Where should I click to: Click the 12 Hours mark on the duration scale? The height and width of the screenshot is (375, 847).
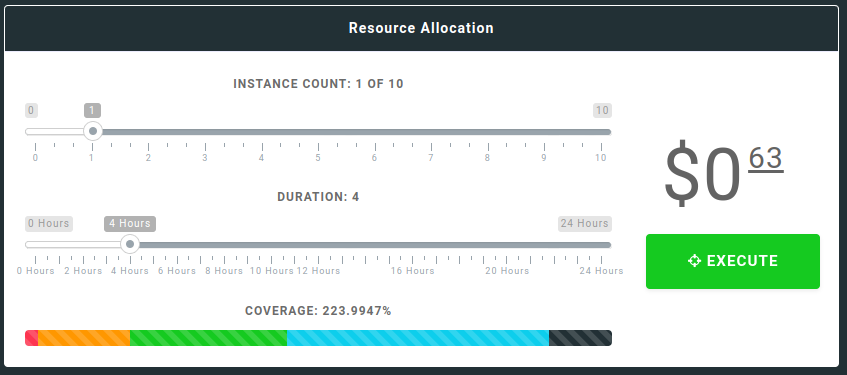point(318,271)
